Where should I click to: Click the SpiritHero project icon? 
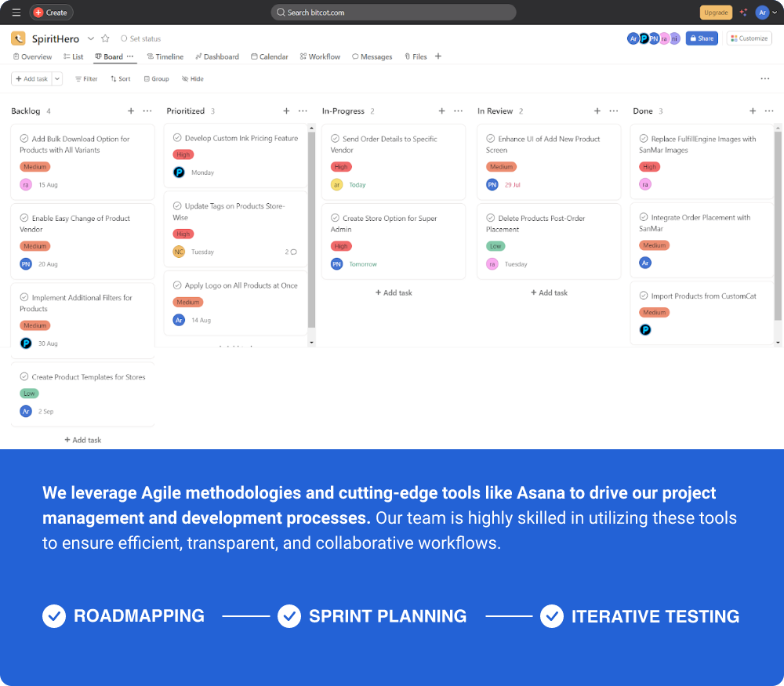coord(18,38)
